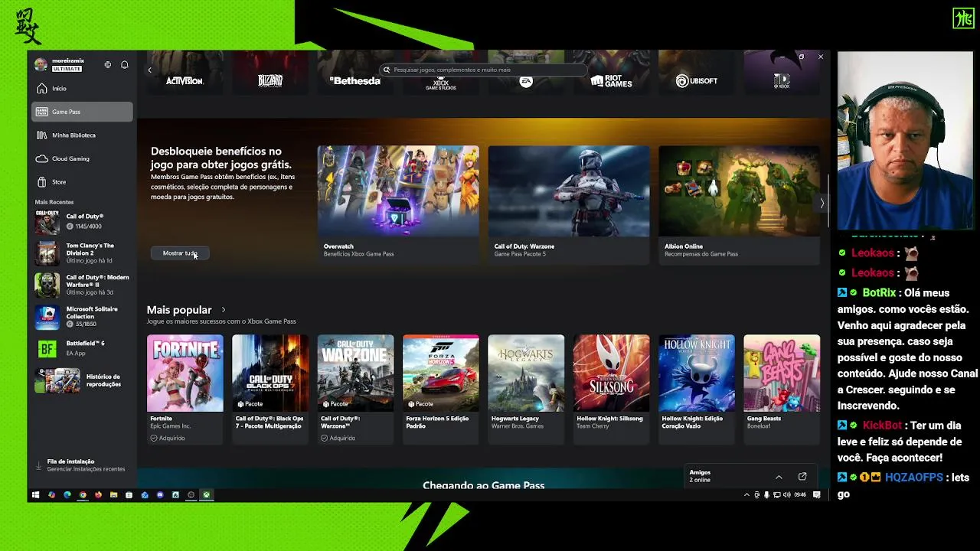Open the Hogwarts Legacy tile
Image resolution: width=980 pixels, height=551 pixels.
point(526,389)
